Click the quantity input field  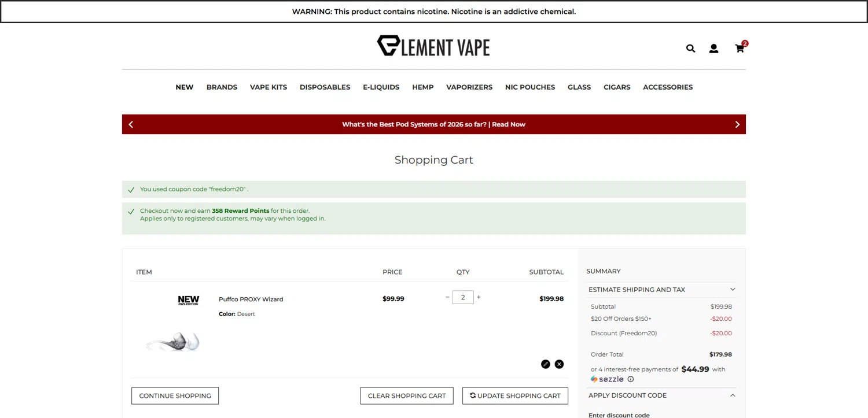463,297
